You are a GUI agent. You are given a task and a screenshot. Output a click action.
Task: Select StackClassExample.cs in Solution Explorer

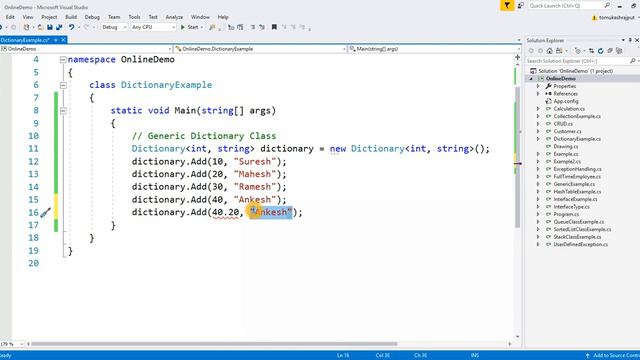(577, 237)
